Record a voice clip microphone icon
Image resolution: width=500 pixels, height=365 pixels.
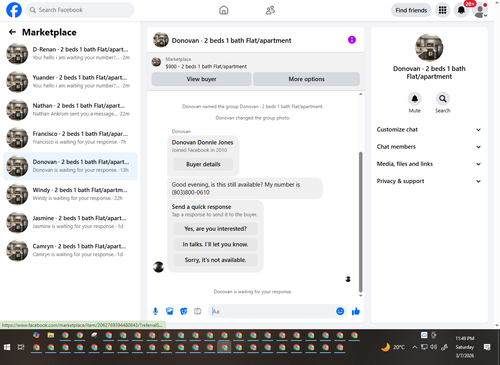click(155, 311)
